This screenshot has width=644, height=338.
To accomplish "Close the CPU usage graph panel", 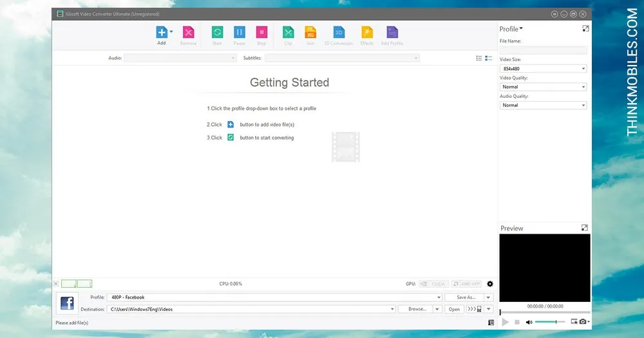I will click(x=56, y=284).
